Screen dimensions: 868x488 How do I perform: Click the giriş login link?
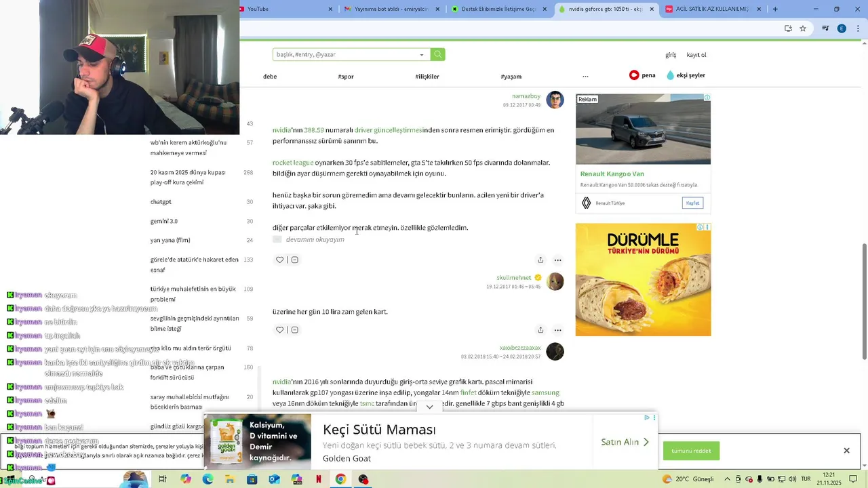click(671, 55)
